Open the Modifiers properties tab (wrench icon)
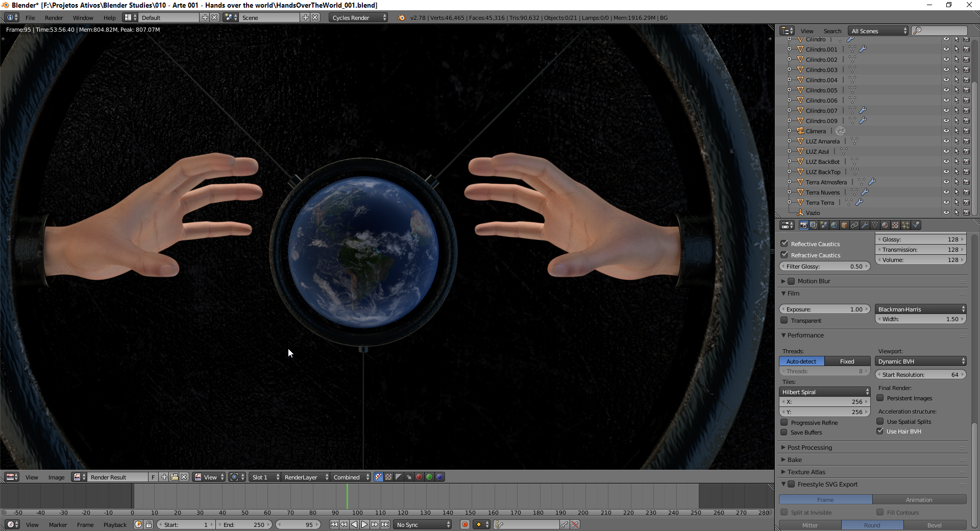Viewport: 980px width, 531px height. 865,225
